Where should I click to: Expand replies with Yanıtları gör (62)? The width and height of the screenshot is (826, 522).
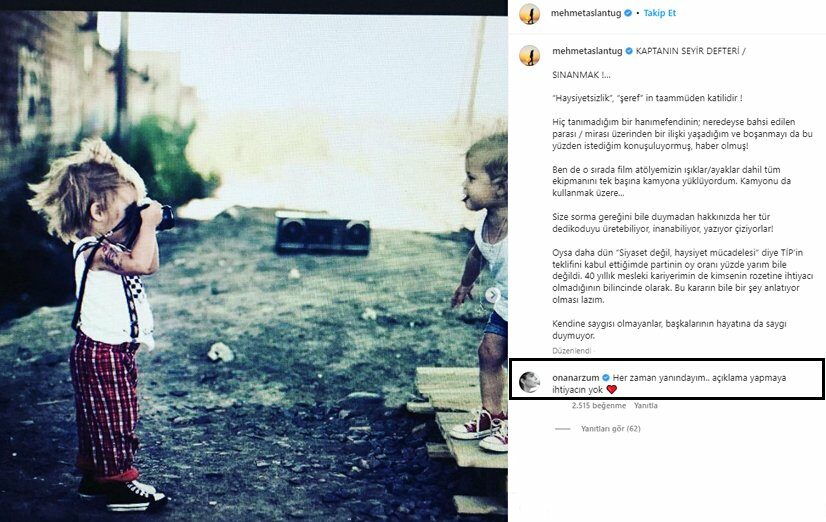[611, 429]
